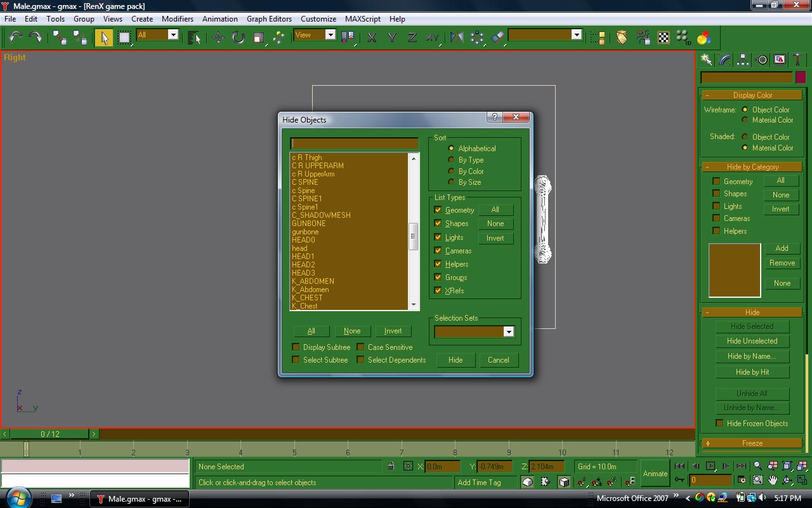The height and width of the screenshot is (508, 812).
Task: Open the Modify panel tab icon
Action: pyautogui.click(x=724, y=60)
